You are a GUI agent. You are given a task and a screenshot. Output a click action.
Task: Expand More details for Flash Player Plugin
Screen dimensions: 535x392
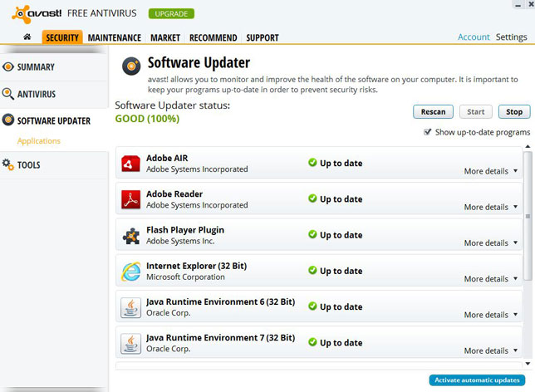pyautogui.click(x=491, y=243)
